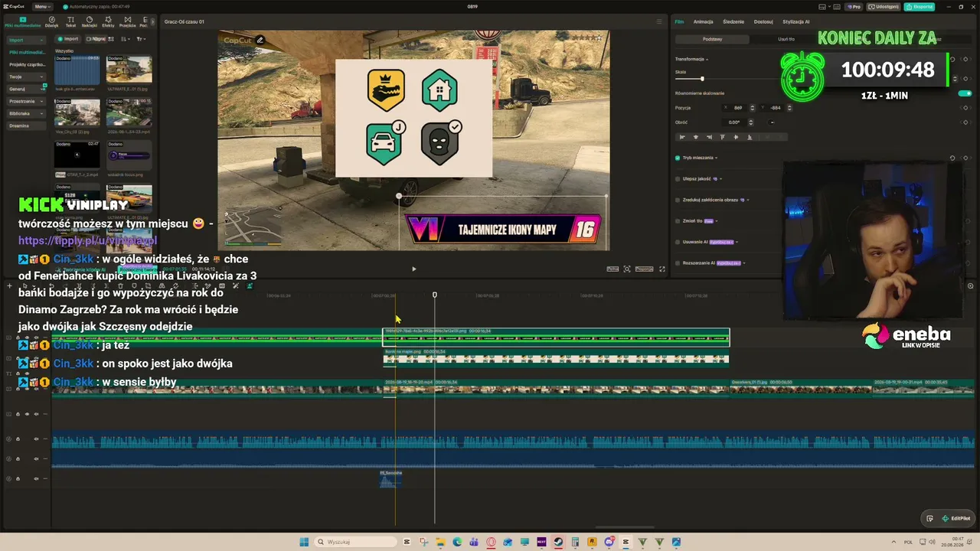Open the Menu dropdown in title bar
The width and height of the screenshot is (980, 551).
[x=43, y=7]
